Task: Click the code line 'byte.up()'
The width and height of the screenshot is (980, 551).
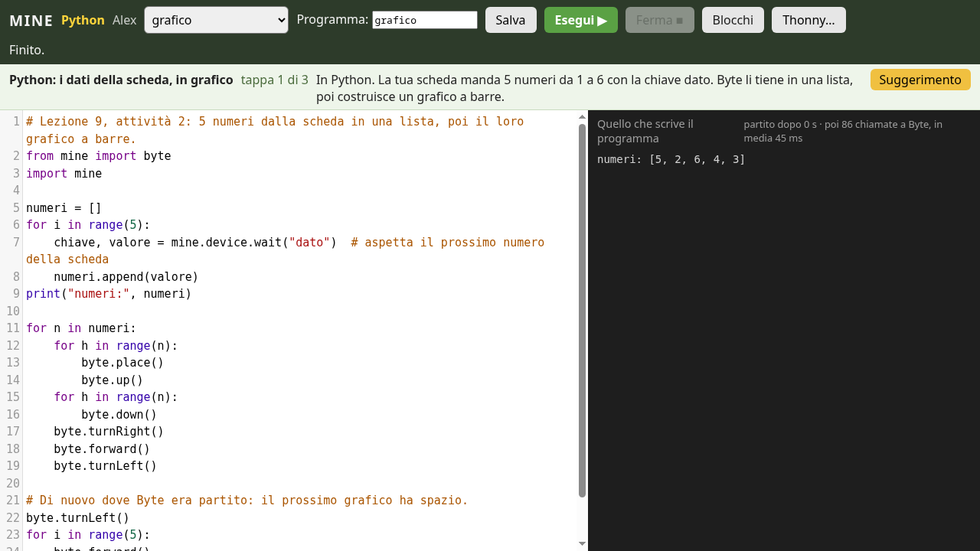Action: (x=113, y=380)
